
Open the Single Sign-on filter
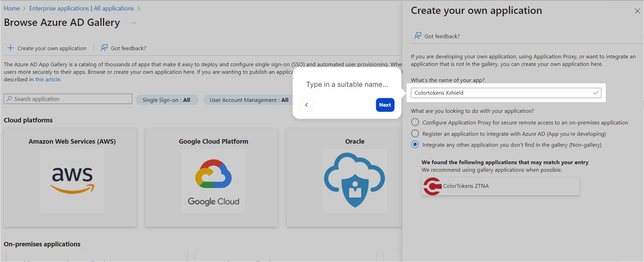[167, 100]
